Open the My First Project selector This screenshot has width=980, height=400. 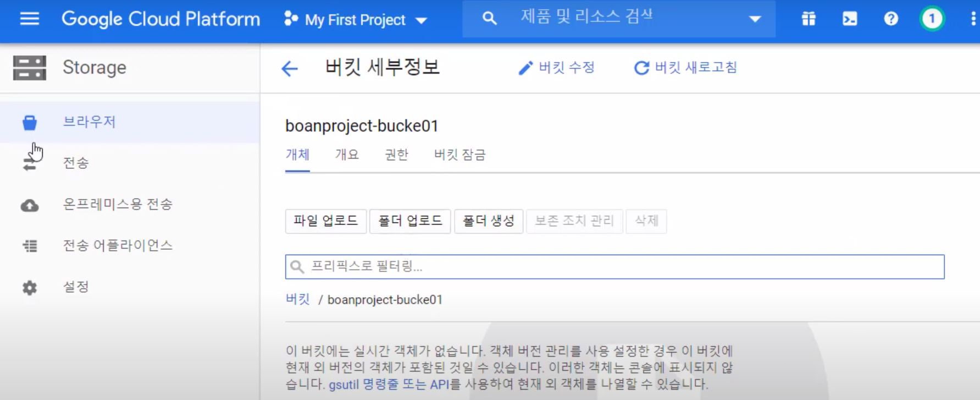(355, 20)
